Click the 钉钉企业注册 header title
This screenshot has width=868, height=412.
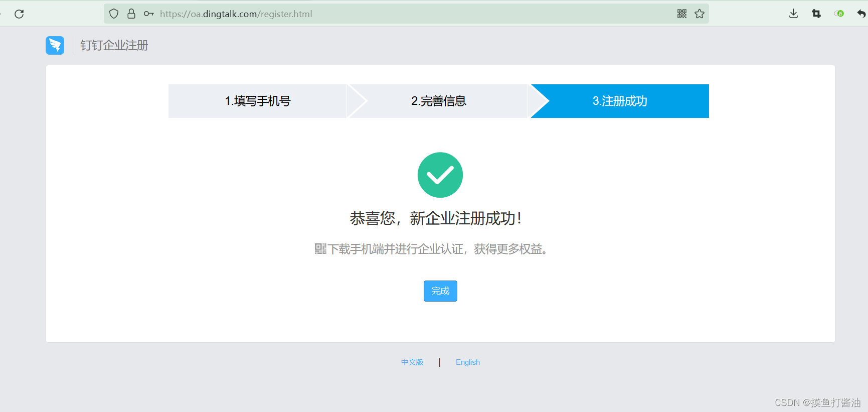[114, 45]
